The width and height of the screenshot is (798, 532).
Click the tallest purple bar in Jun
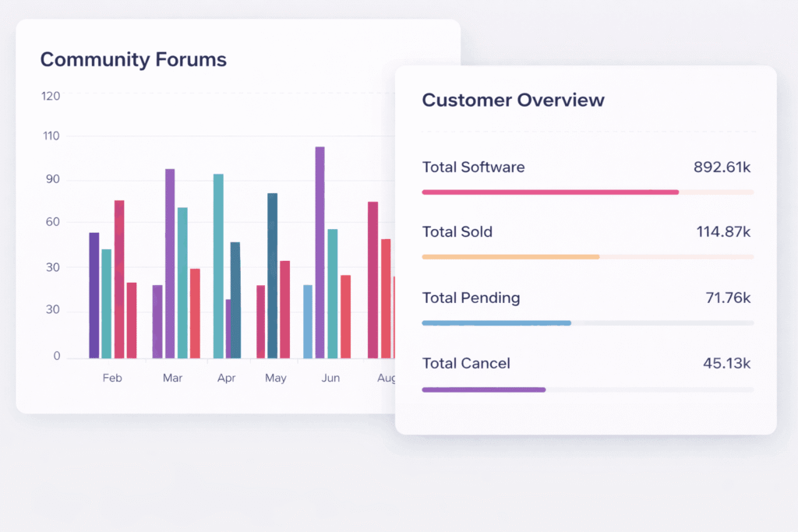coord(320,252)
